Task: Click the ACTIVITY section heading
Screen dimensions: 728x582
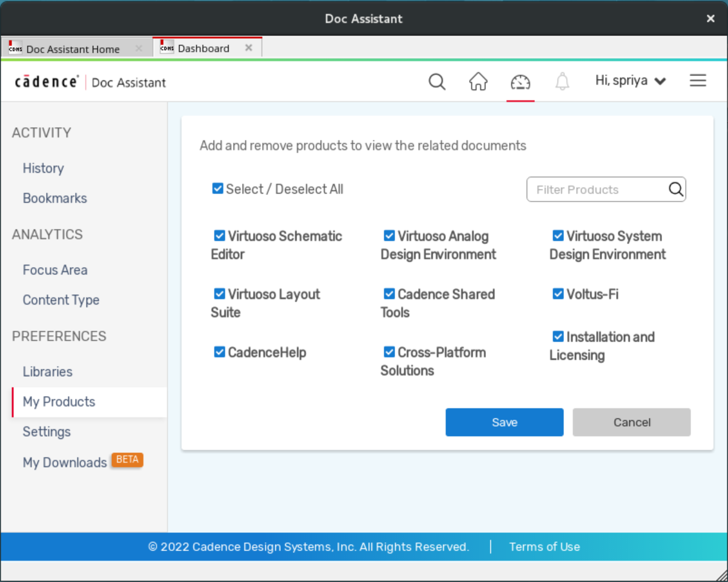Action: (x=42, y=133)
